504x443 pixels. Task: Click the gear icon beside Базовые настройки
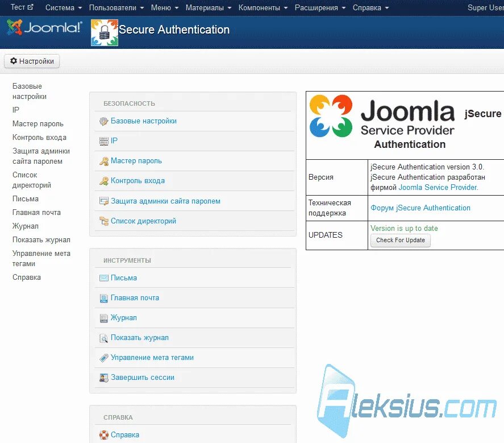[103, 121]
